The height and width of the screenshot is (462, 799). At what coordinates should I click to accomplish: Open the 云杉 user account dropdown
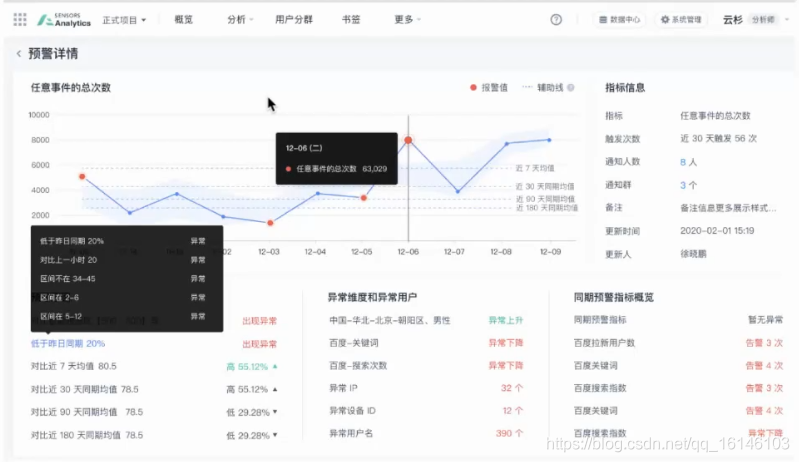click(755, 19)
